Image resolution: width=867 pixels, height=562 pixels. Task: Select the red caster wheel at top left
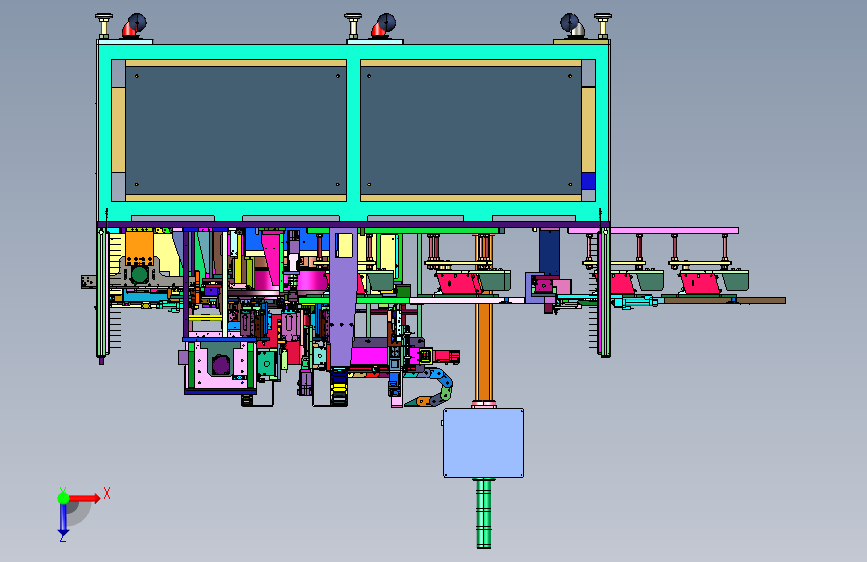coord(133,25)
